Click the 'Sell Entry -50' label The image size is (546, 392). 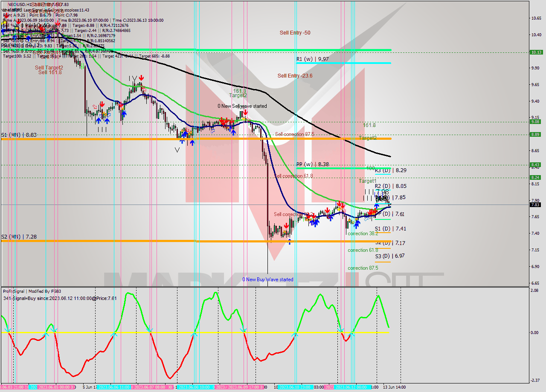click(295, 33)
